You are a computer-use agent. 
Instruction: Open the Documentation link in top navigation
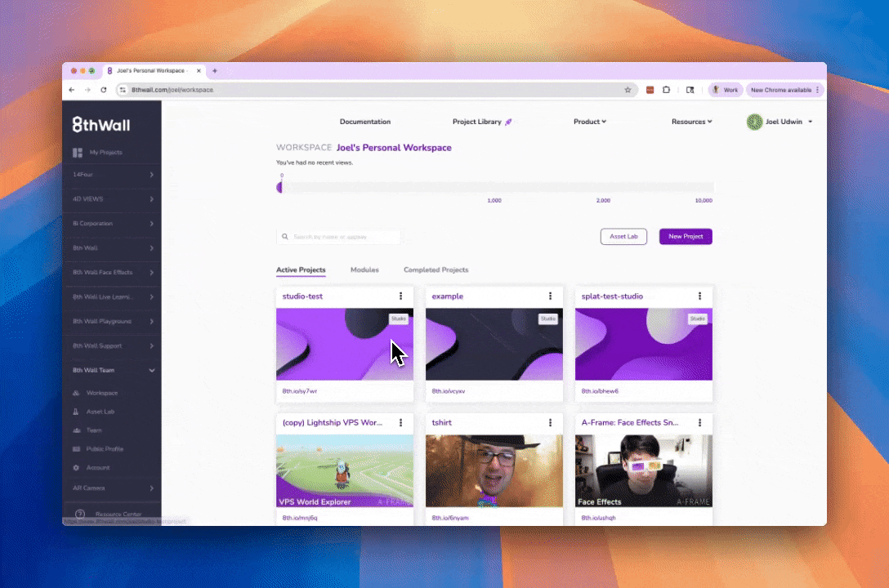[x=365, y=122]
